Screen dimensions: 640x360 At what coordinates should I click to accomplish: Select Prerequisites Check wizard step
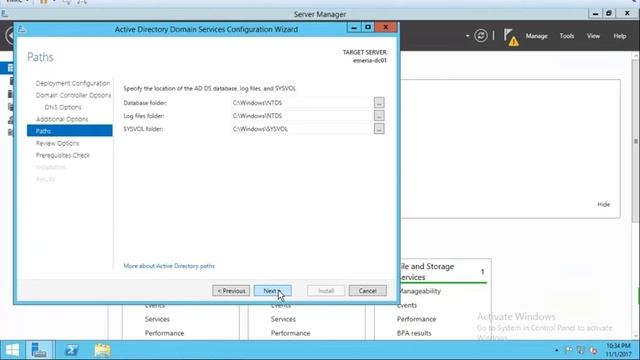pyautogui.click(x=62, y=155)
